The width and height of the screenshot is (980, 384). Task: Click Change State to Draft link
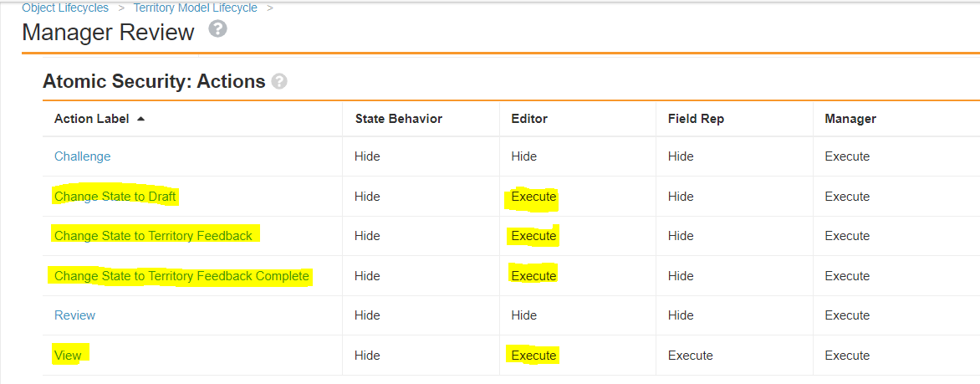tap(115, 197)
